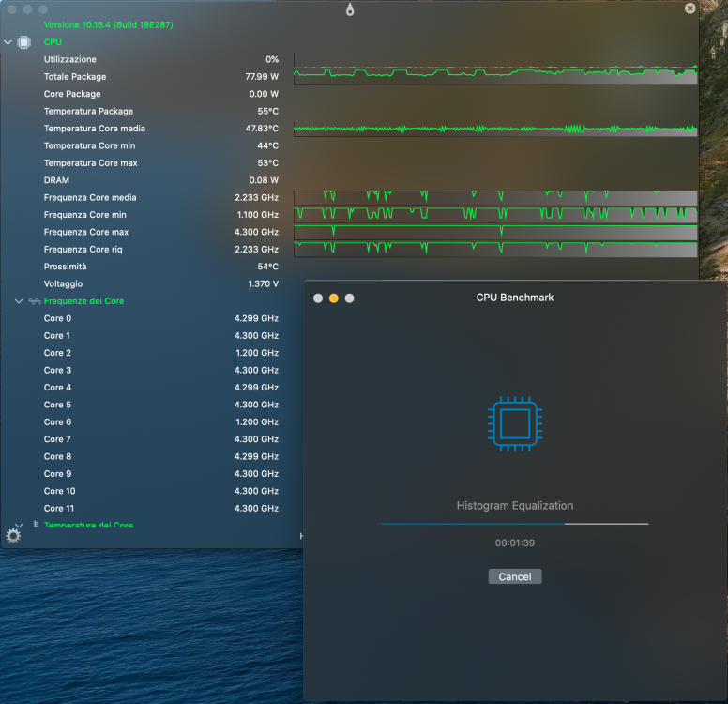Image resolution: width=728 pixels, height=704 pixels.
Task: Click the Totale Package power graph
Action: 495,76
